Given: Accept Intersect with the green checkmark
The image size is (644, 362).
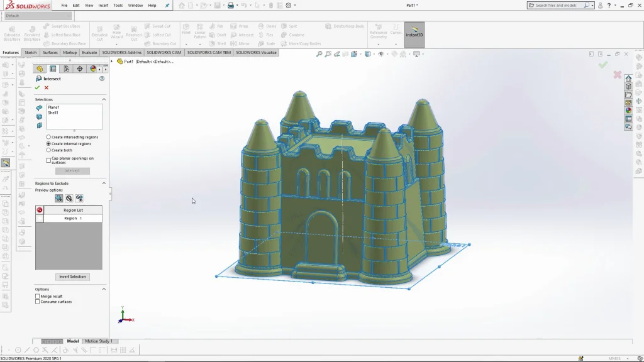Looking at the screenshot, I should coord(38,88).
